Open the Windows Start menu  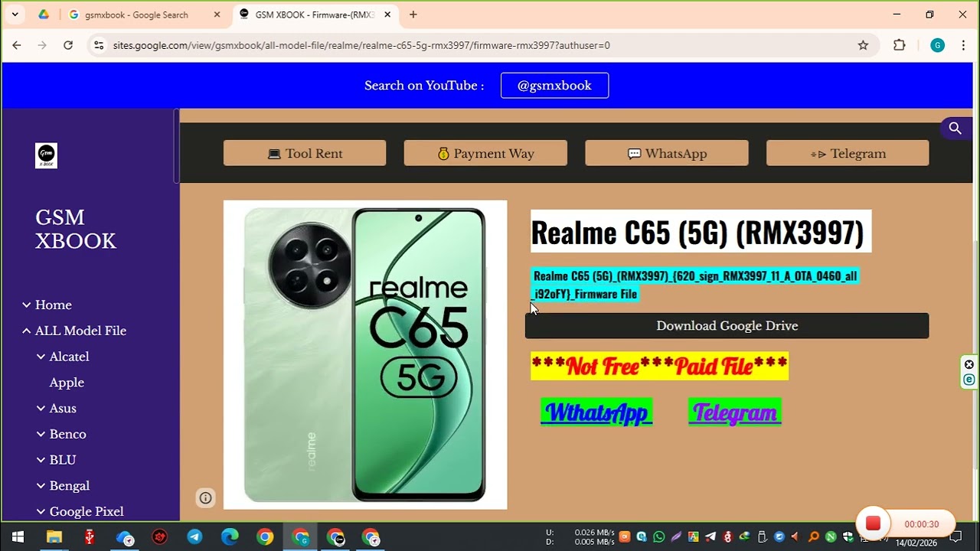pyautogui.click(x=18, y=537)
